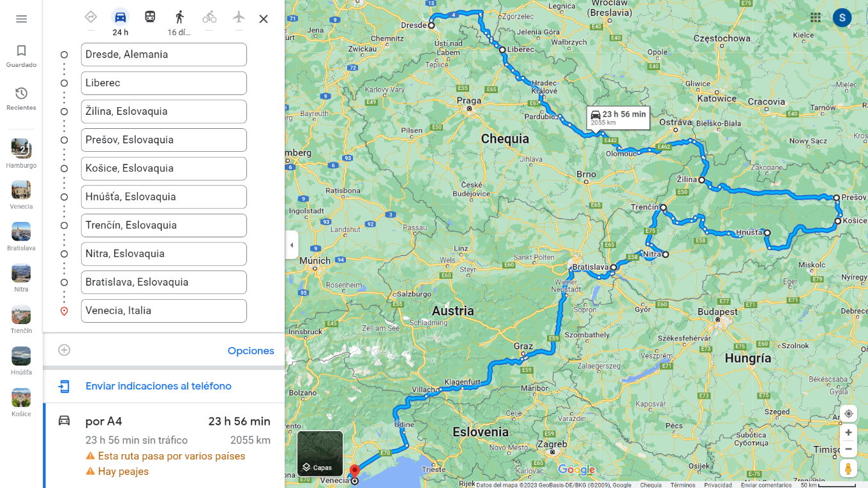Click Enviar indicaciones al teléfono link
The width and height of the screenshot is (868, 488).
(158, 386)
